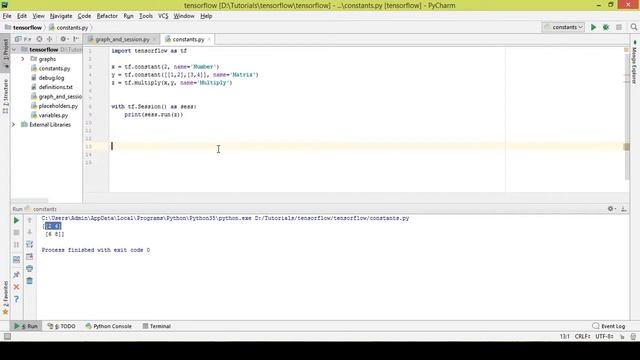This screenshot has width=640, height=360.
Task: Select variables.py in the project tree
Action: (x=53, y=116)
